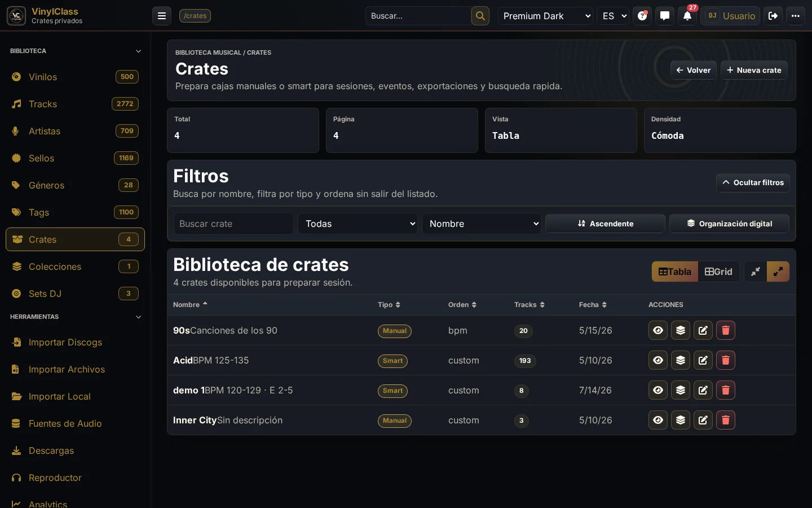Click the logout icon

coord(773,16)
